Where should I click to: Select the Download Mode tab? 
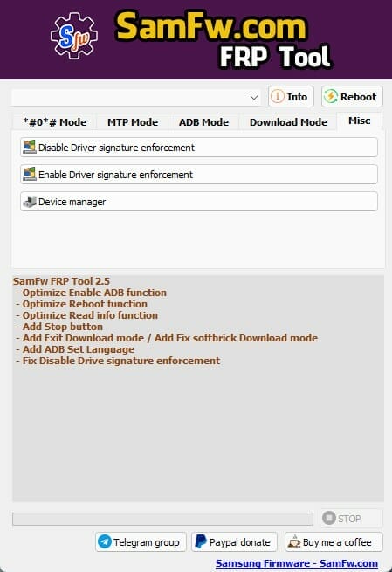click(288, 122)
